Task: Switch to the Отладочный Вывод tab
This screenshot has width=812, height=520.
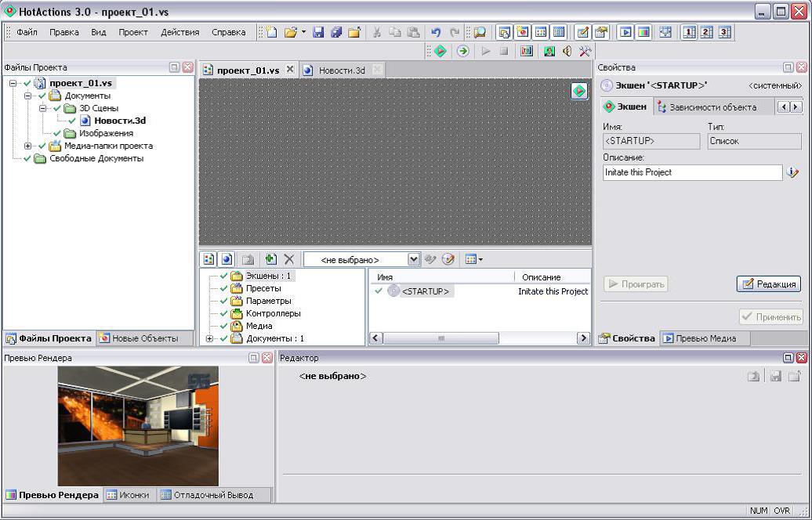Action: tap(207, 495)
